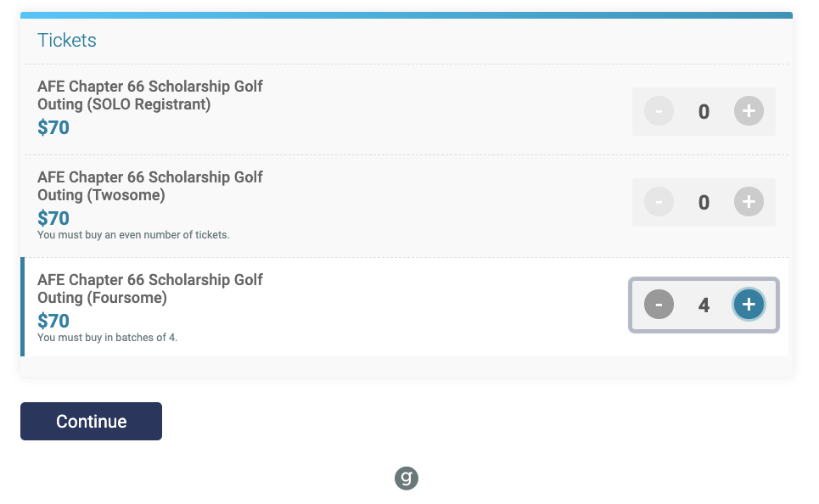Click the batches of 4 note

coord(107,338)
